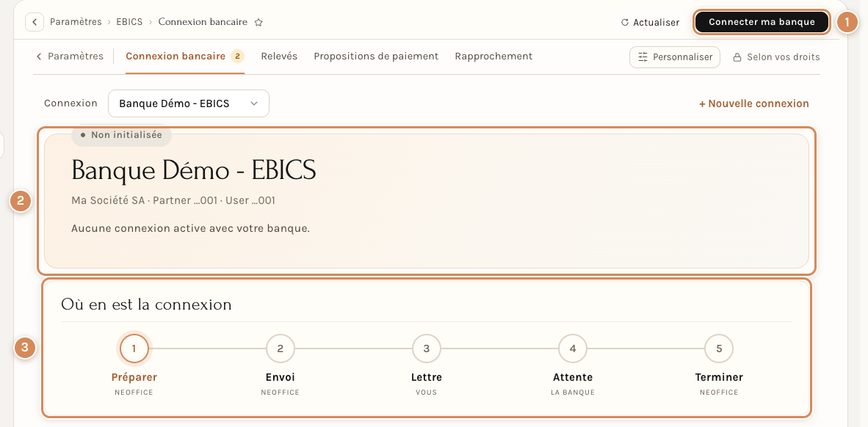Click Paramètres in the breadcrumb

(76, 22)
